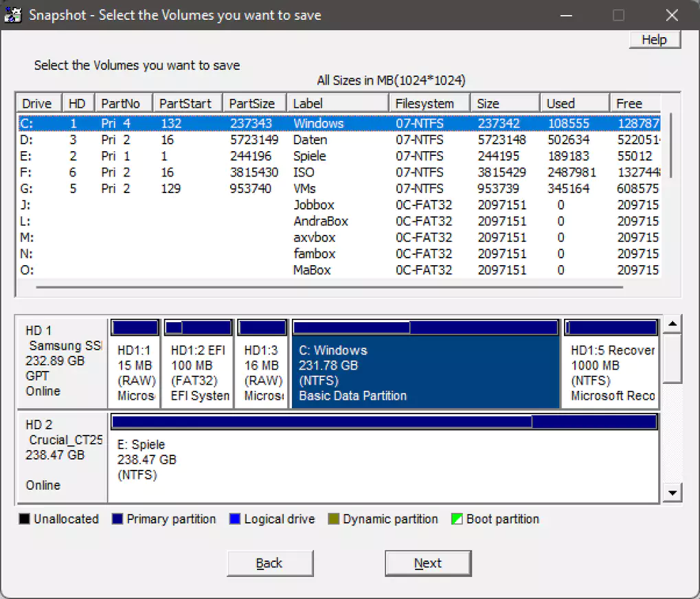The height and width of the screenshot is (599, 700).
Task: Click the Boot partition legend color swatch
Action: [x=457, y=519]
